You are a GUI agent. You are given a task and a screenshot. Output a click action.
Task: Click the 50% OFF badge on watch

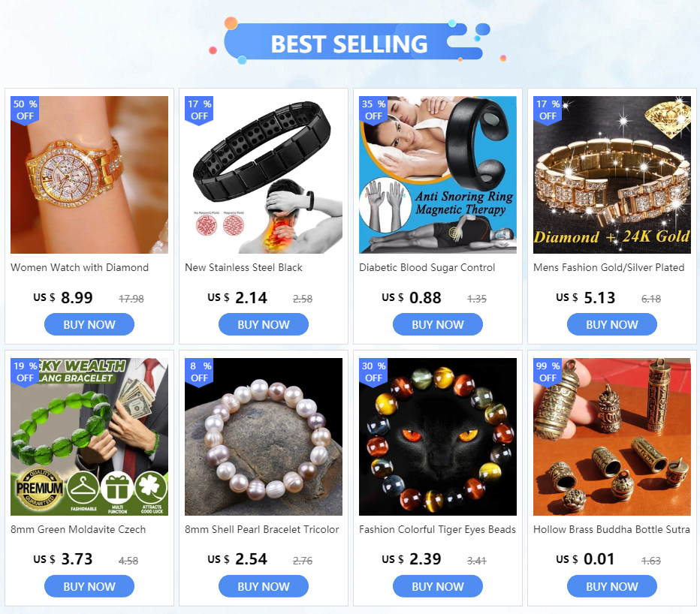coord(25,110)
